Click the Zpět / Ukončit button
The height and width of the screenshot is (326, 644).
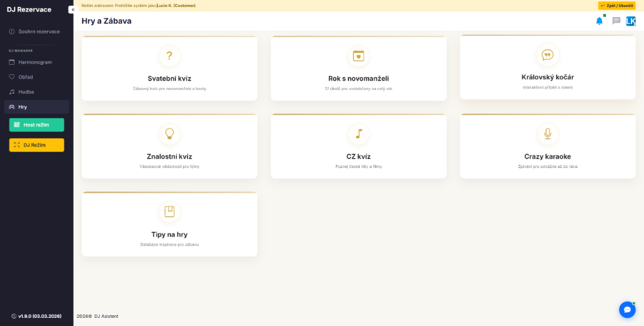[616, 6]
